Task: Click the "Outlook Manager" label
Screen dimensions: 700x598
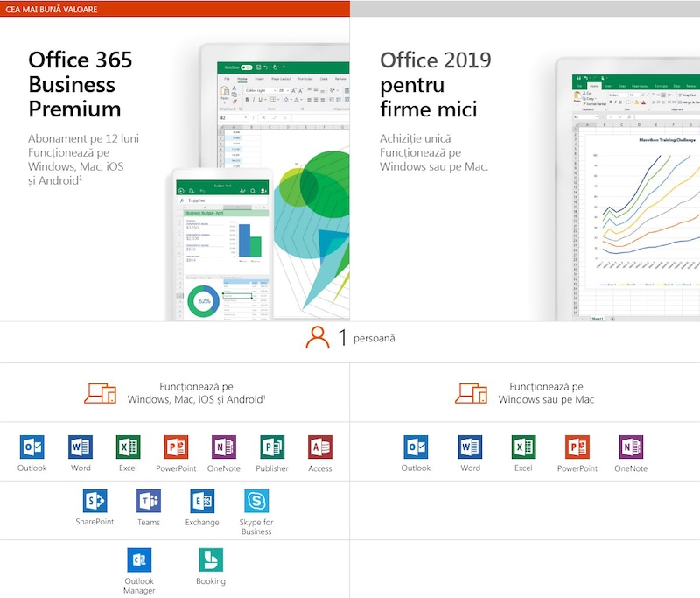Action: [x=139, y=586]
